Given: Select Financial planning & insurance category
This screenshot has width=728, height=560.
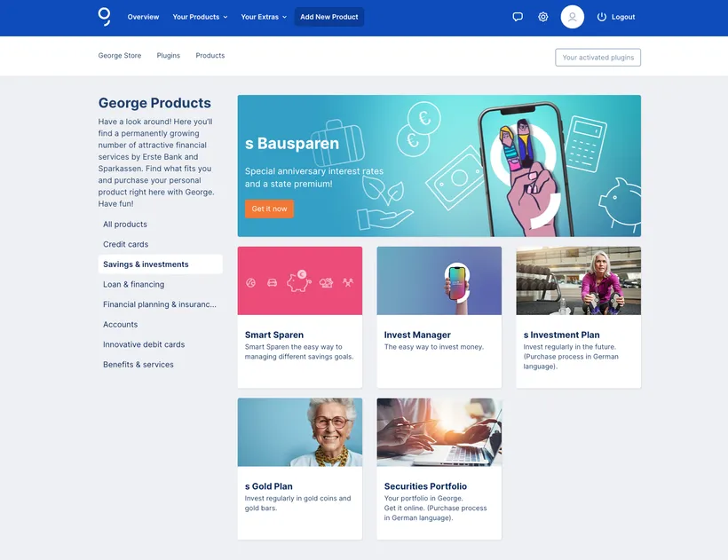Looking at the screenshot, I should point(160,304).
